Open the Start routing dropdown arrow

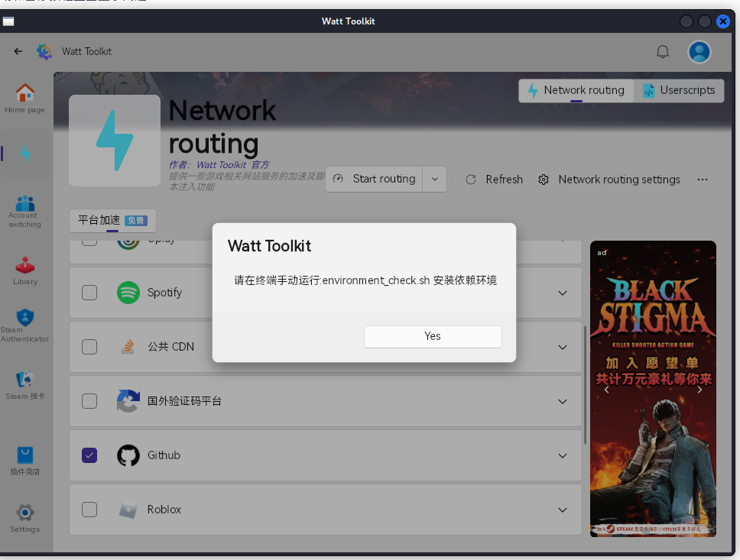coord(435,179)
